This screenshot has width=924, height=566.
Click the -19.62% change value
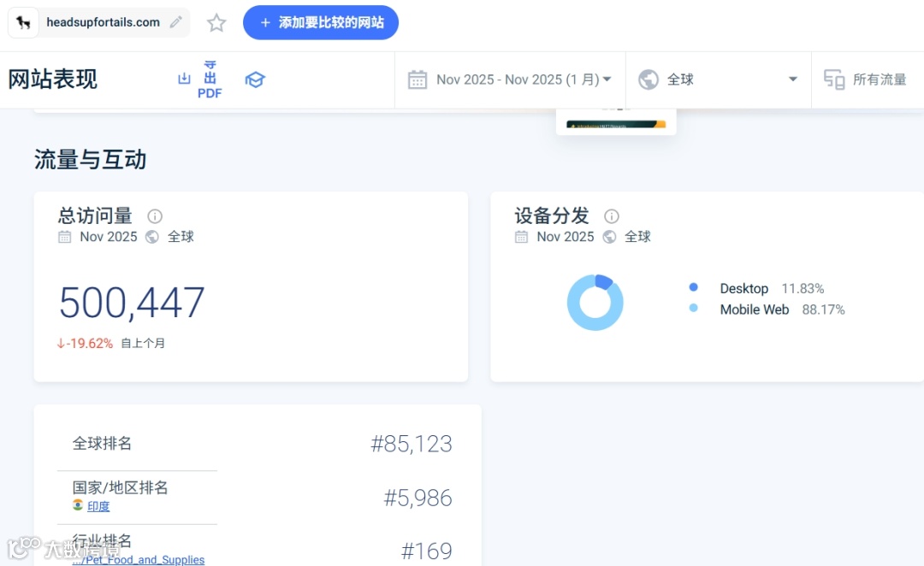coord(85,344)
